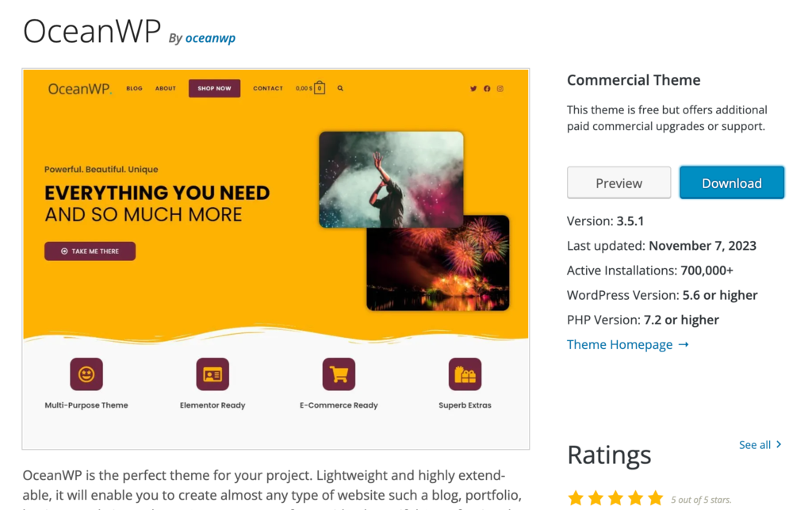The width and height of the screenshot is (812, 510).
Task: Click the Instagram icon in theme header
Action: pos(500,89)
